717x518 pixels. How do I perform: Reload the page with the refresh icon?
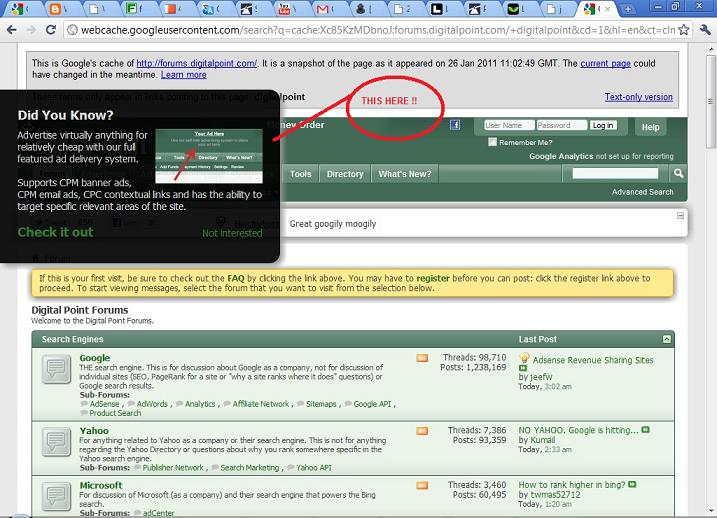tap(51, 30)
